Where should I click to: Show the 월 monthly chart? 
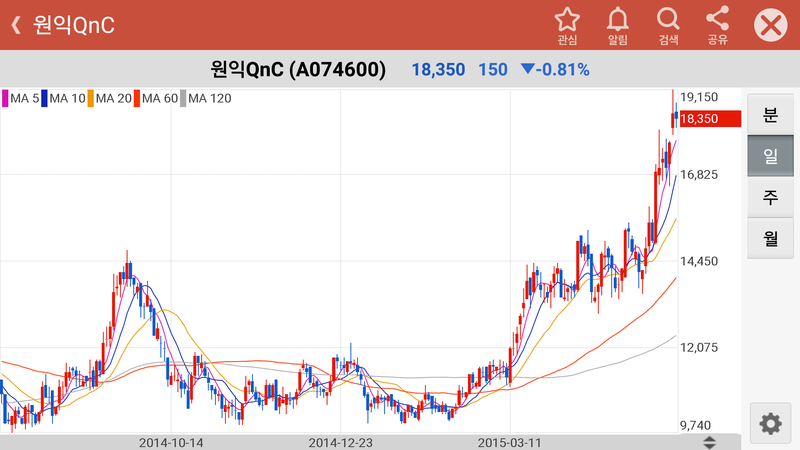(x=770, y=237)
